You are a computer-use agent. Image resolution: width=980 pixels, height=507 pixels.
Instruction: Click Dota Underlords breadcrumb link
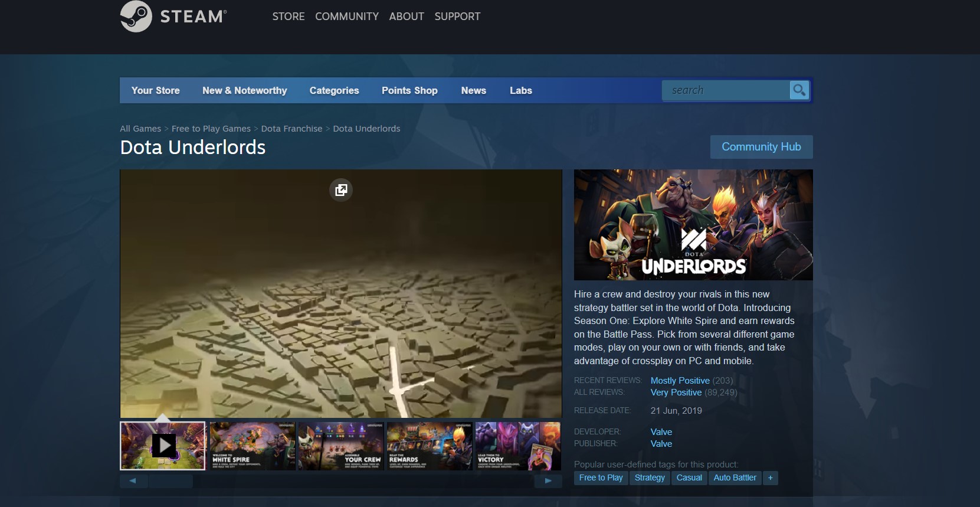click(x=366, y=129)
